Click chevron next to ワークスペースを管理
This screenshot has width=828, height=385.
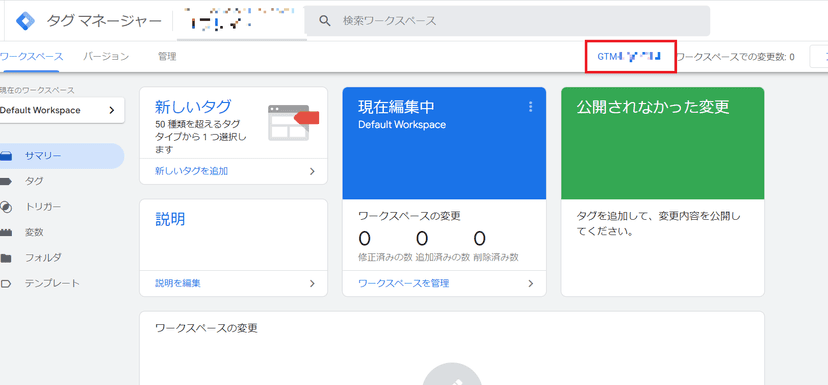pos(530,284)
